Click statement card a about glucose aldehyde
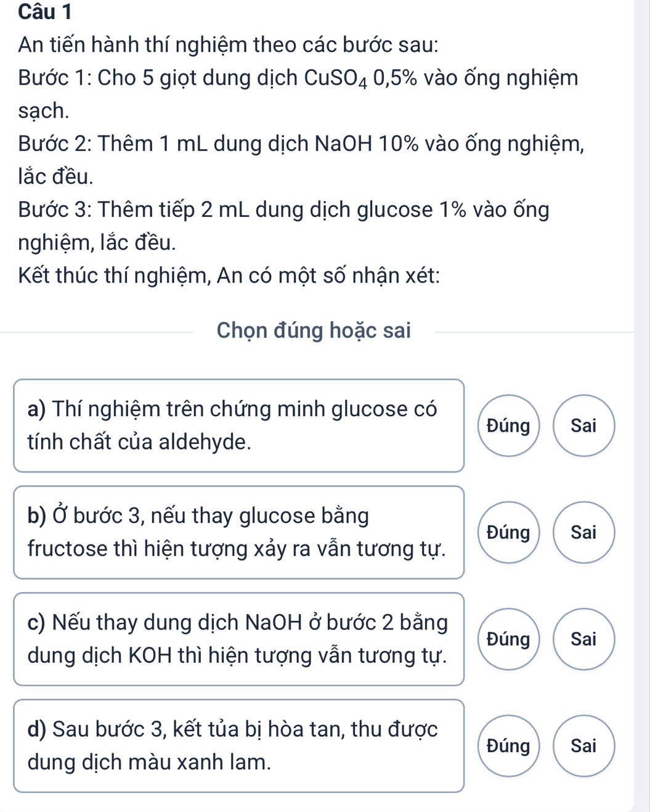This screenshot has width=650, height=812. [238, 425]
